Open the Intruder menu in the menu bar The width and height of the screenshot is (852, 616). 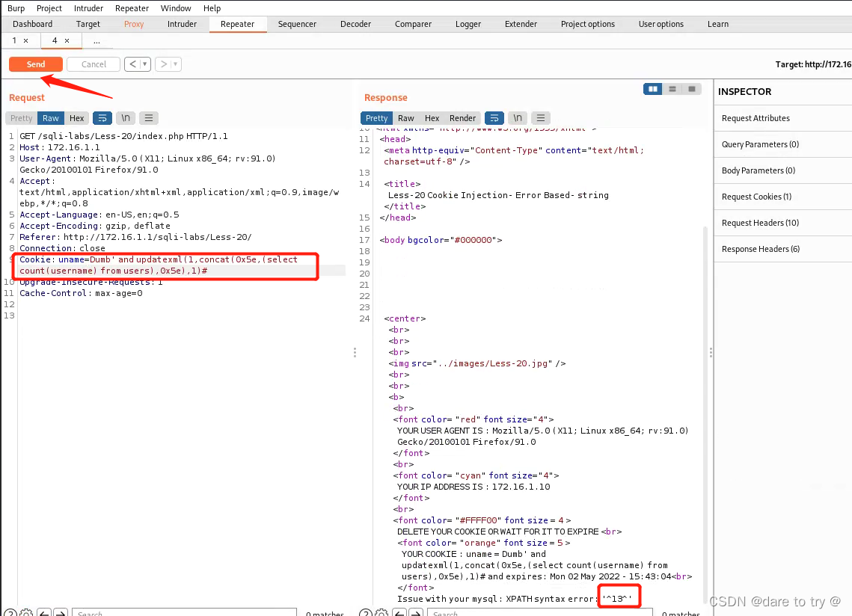[88, 8]
